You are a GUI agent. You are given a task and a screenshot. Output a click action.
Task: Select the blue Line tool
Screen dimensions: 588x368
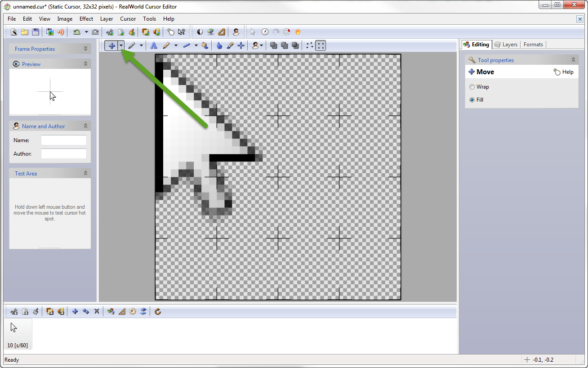point(187,45)
